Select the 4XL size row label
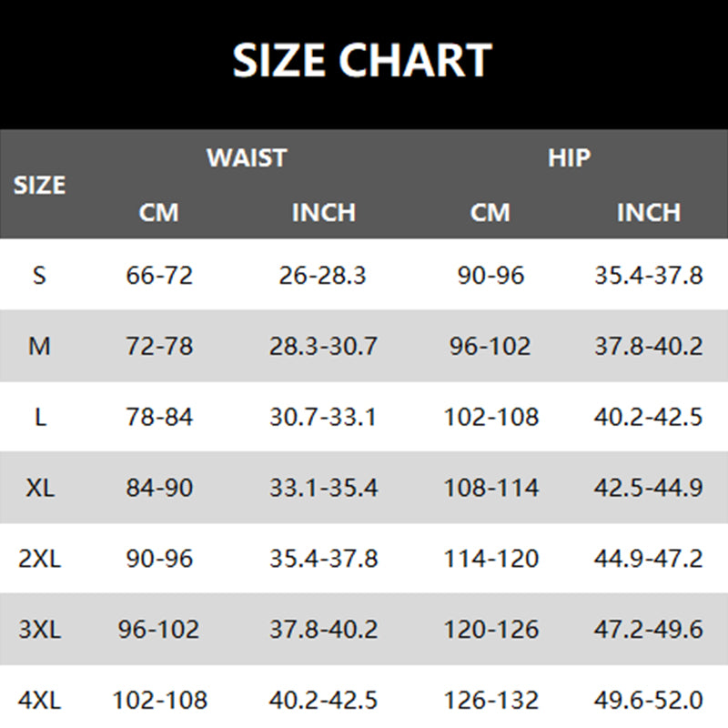 39,701
